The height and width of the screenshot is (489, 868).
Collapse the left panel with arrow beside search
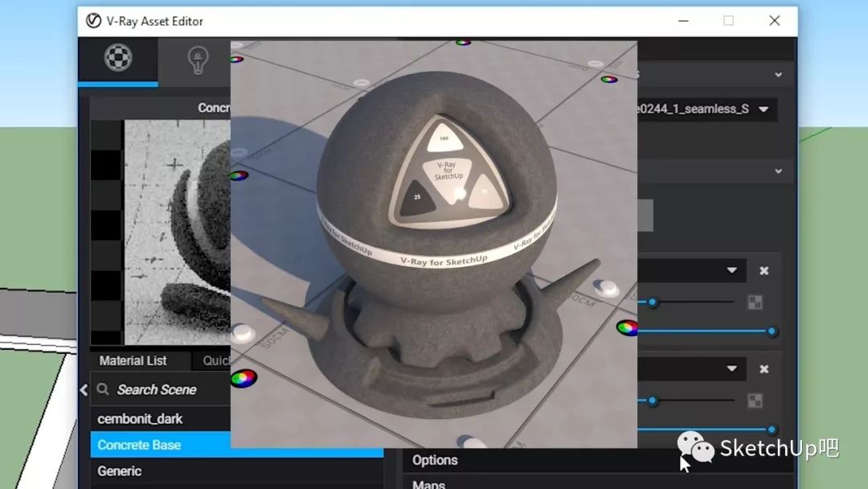pos(84,390)
